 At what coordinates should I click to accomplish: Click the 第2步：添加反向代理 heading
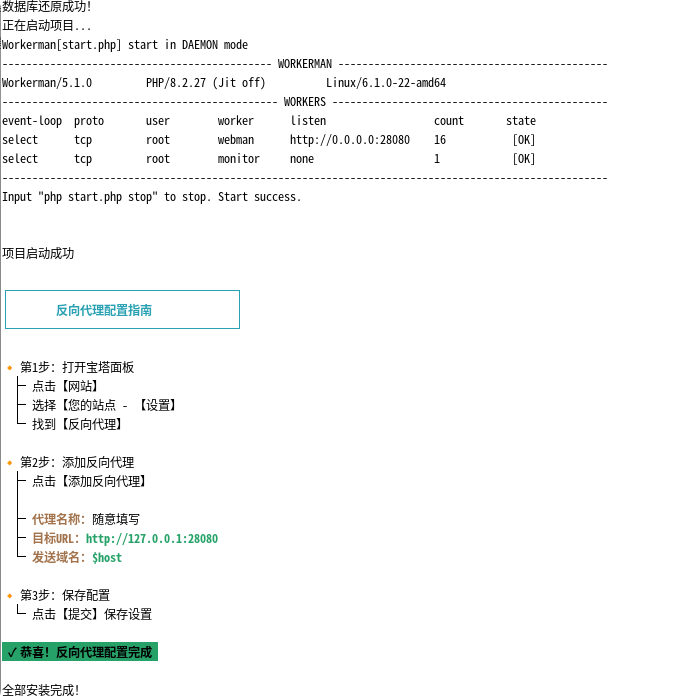point(77,462)
